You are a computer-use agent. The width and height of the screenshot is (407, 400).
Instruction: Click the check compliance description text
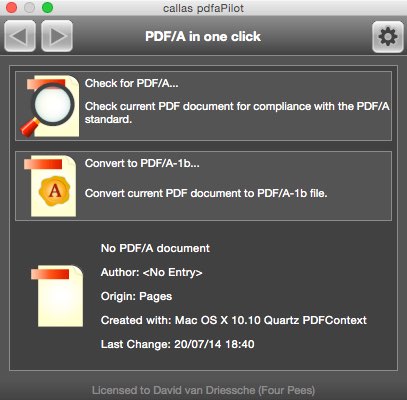click(237, 113)
